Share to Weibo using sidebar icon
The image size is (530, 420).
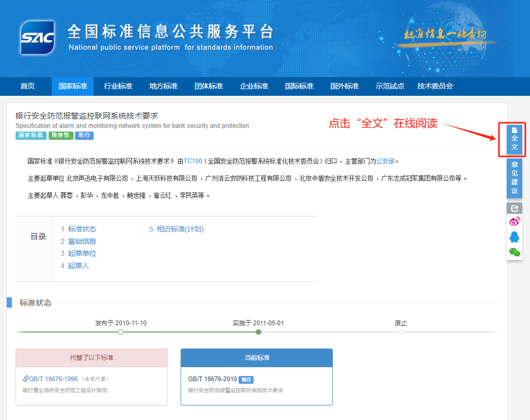[x=514, y=222]
